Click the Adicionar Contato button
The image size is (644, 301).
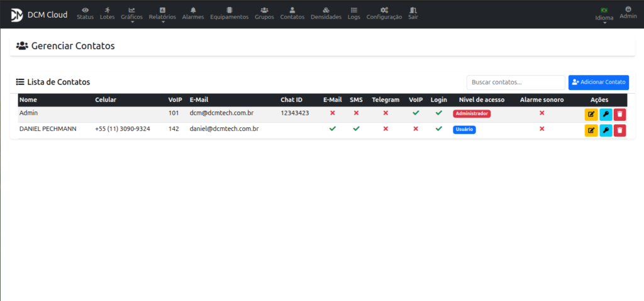click(x=598, y=82)
